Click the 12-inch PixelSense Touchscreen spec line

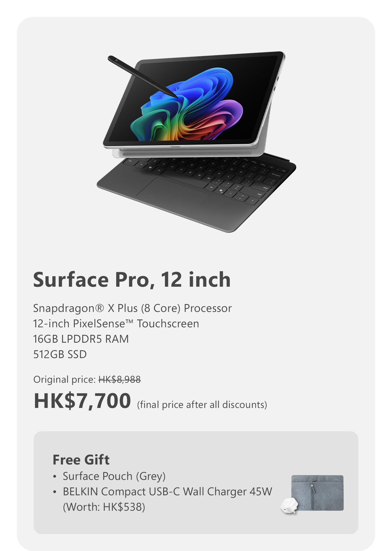pos(116,324)
